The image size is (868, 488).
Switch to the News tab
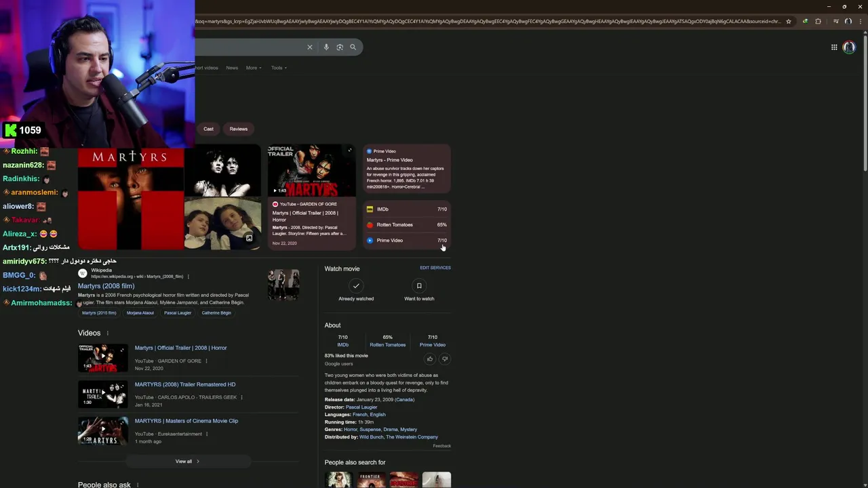point(232,68)
